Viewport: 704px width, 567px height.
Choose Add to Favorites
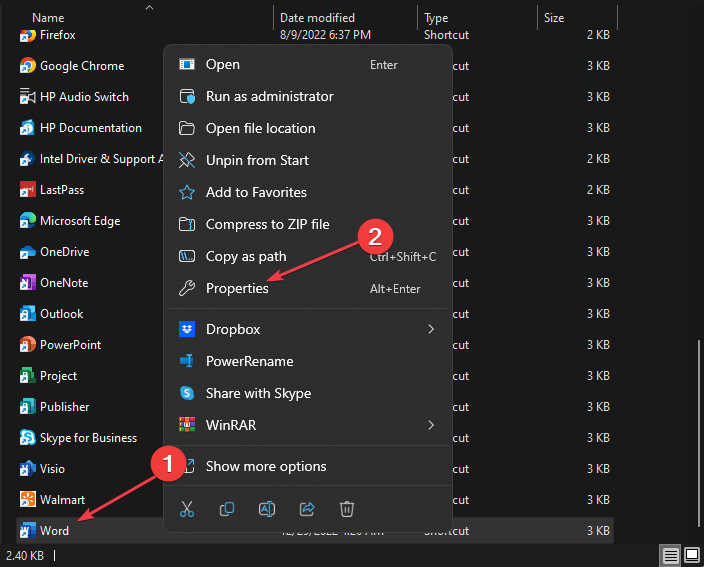tap(308, 192)
